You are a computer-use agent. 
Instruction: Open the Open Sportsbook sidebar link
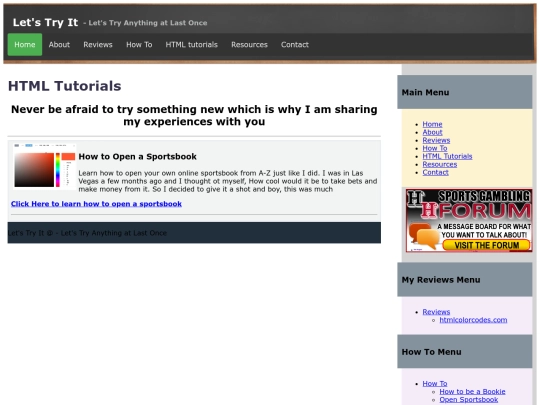point(468,399)
